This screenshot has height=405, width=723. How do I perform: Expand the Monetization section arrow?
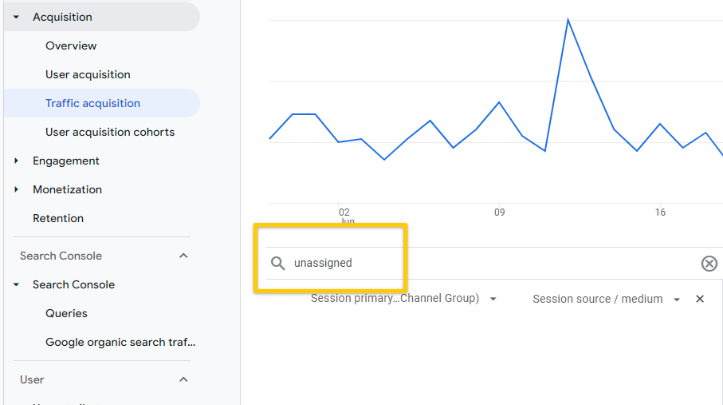16,190
